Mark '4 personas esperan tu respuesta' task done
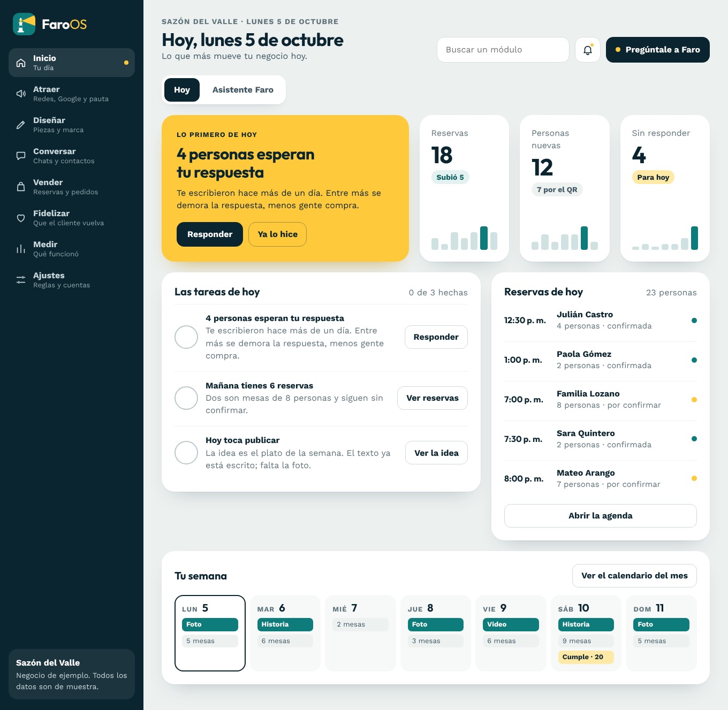728x710 pixels. tap(186, 337)
